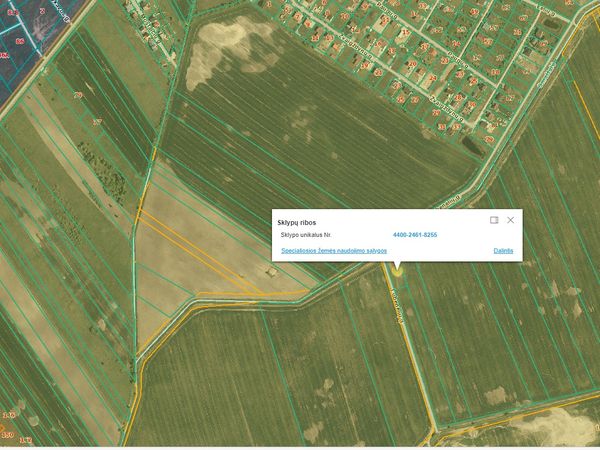Select the Sklypų ribos popup title
This screenshot has width=600, height=450.
(297, 223)
